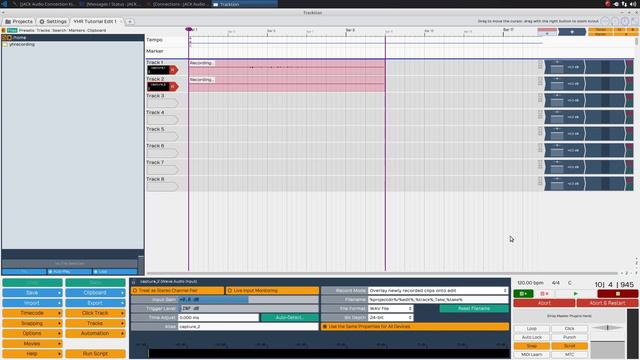The height and width of the screenshot is (360, 640).
Task: Click the Run Script button
Action: pos(95,354)
